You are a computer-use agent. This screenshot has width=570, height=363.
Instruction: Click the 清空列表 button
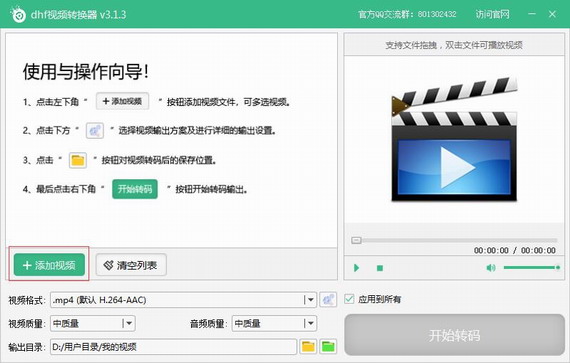click(x=131, y=265)
